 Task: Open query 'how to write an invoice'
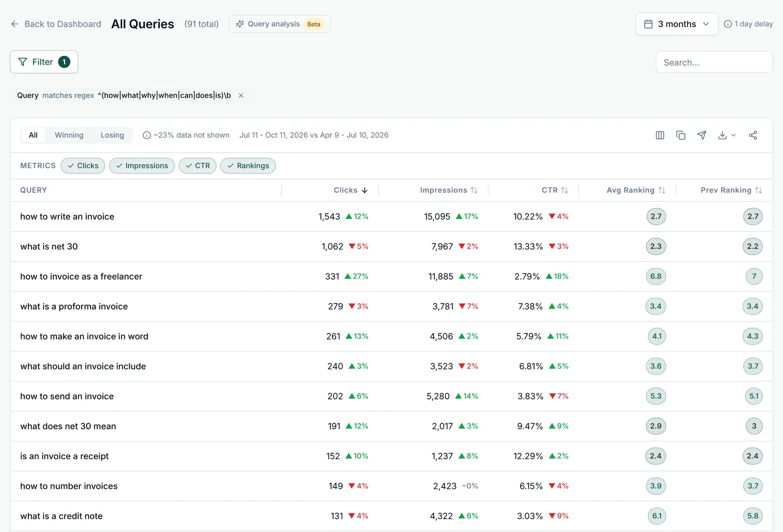click(67, 217)
